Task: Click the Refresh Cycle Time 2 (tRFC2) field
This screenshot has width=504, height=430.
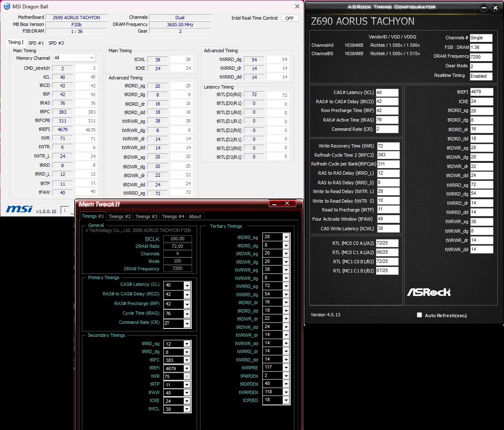Action: 388,155
